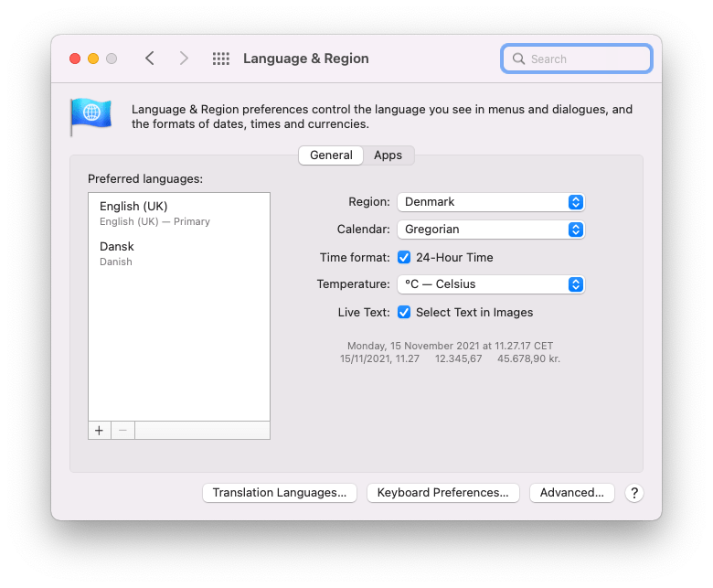This screenshot has height=588, width=713.
Task: Open Temperature dropdown showing Celsius
Action: (x=491, y=284)
